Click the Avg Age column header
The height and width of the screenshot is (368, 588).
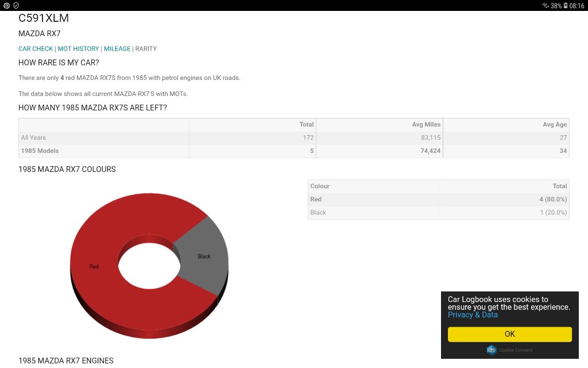[x=555, y=124]
